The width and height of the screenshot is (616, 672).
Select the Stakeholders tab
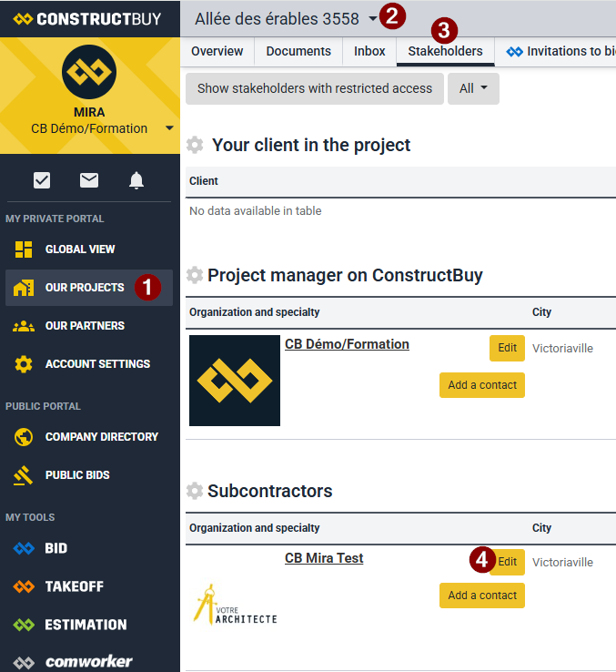pos(446,51)
